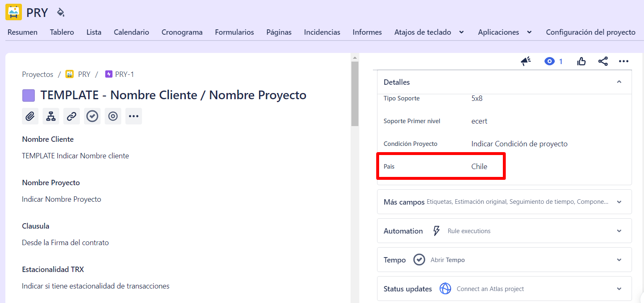Open Configuración del proyecto tab
644x303 pixels.
click(591, 32)
